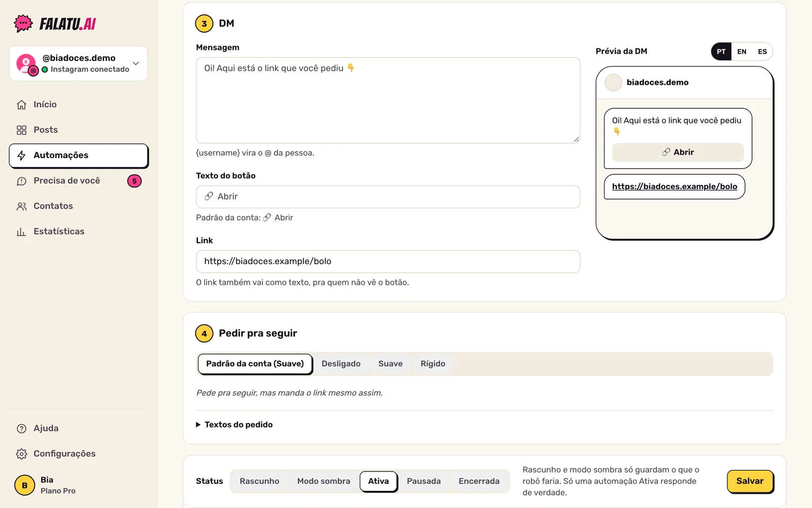Click the Automações lightning icon
This screenshot has width=812, height=508.
click(21, 155)
